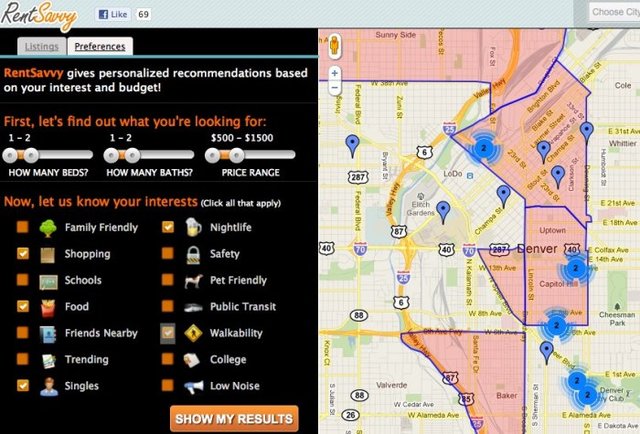
Task: Click the Trending chart icon
Action: click(49, 361)
